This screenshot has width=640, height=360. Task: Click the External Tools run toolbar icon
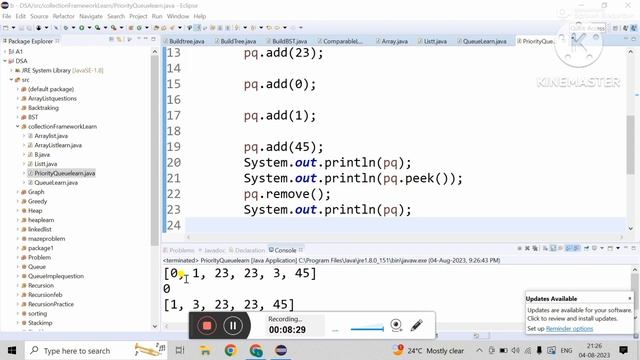point(113,28)
